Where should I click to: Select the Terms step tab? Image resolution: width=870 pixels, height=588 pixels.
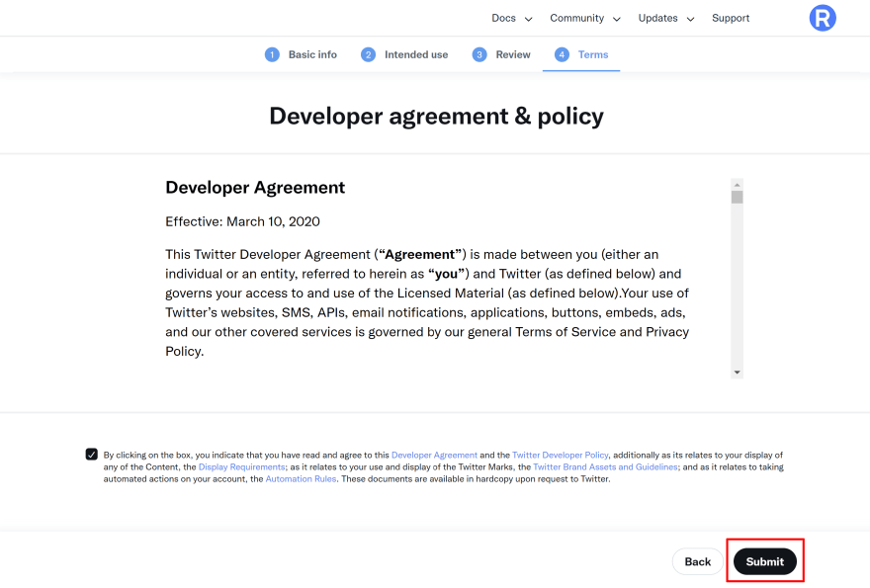pyautogui.click(x=581, y=55)
